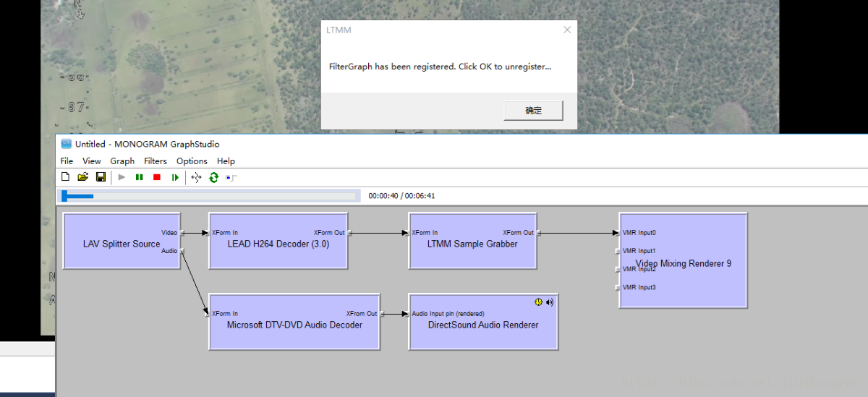Open the File menu

[67, 161]
